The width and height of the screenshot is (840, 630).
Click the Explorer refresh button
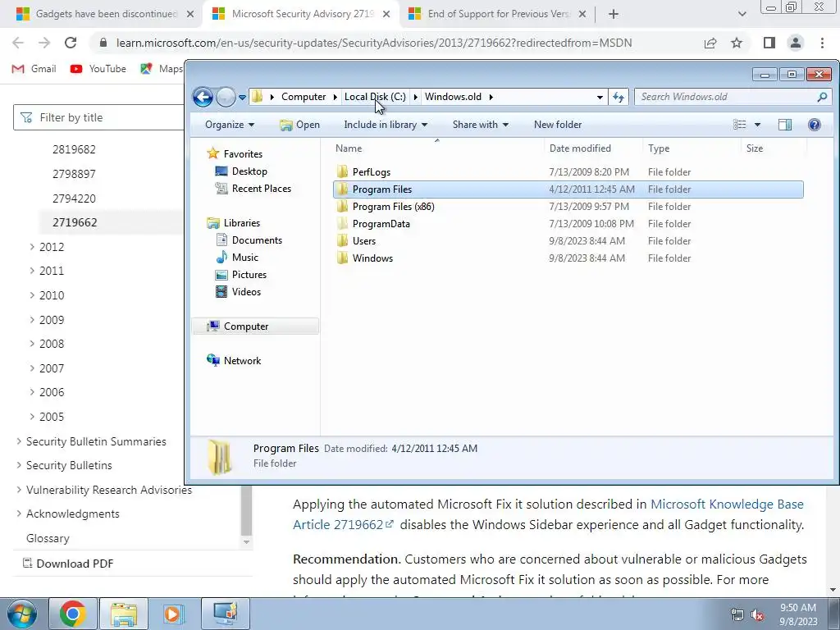click(x=619, y=97)
